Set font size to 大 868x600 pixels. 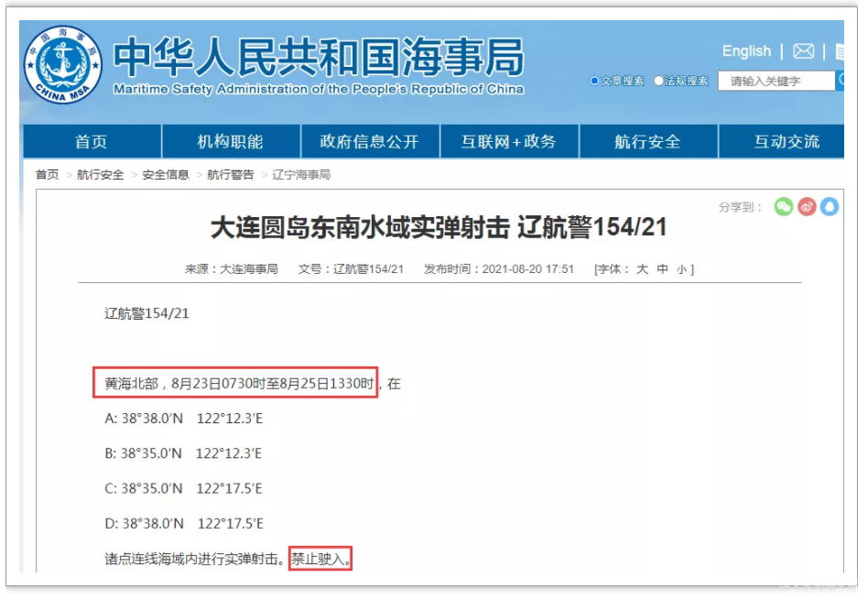[642, 269]
